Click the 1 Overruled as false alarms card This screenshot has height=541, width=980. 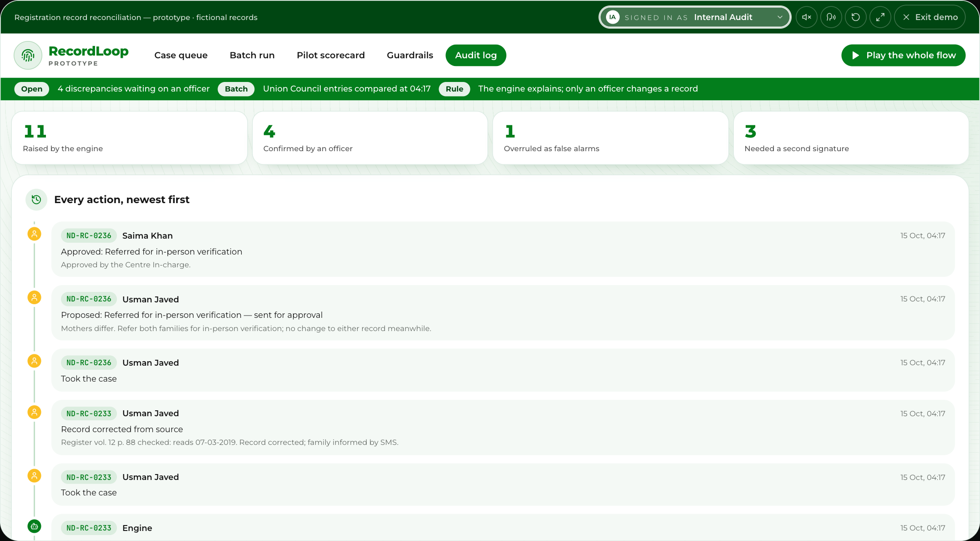coord(611,138)
